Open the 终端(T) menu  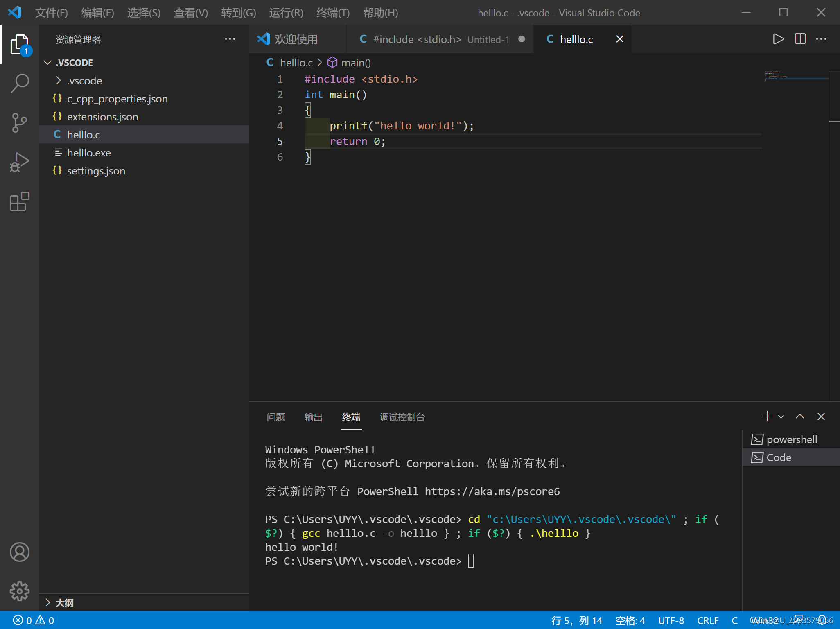pyautogui.click(x=333, y=13)
